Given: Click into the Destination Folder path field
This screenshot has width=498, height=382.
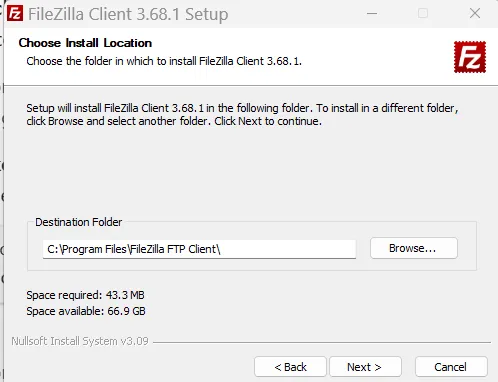Looking at the screenshot, I should (x=199, y=249).
